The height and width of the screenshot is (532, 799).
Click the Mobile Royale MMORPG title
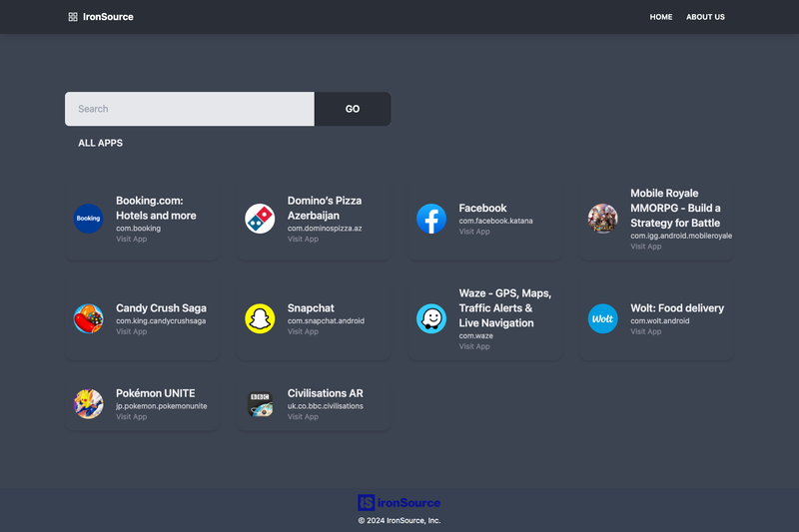(x=675, y=209)
